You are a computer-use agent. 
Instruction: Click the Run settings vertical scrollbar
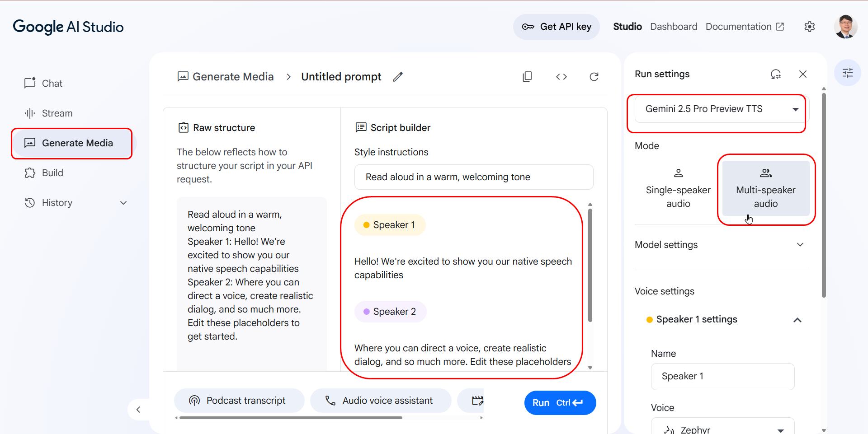pos(824,195)
